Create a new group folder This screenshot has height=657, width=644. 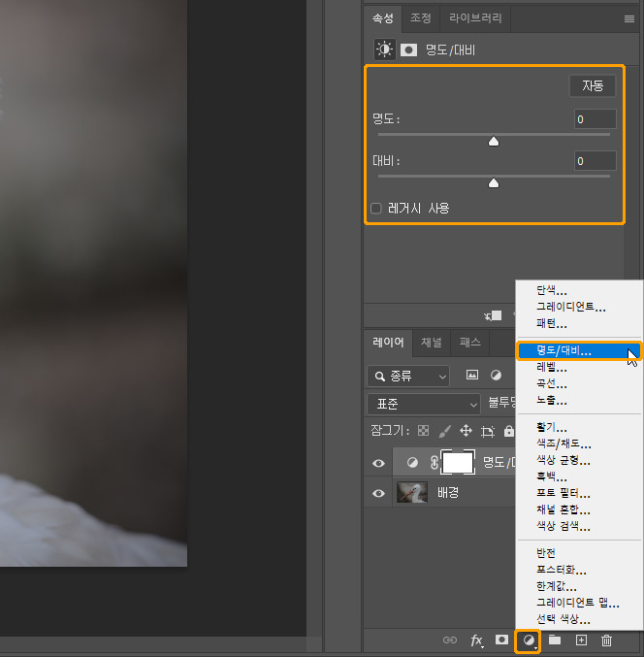pos(555,640)
